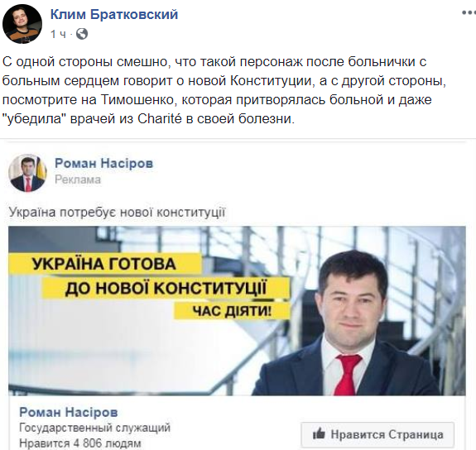
Task: Click the post text mentioning Charité
Action: 224,90
